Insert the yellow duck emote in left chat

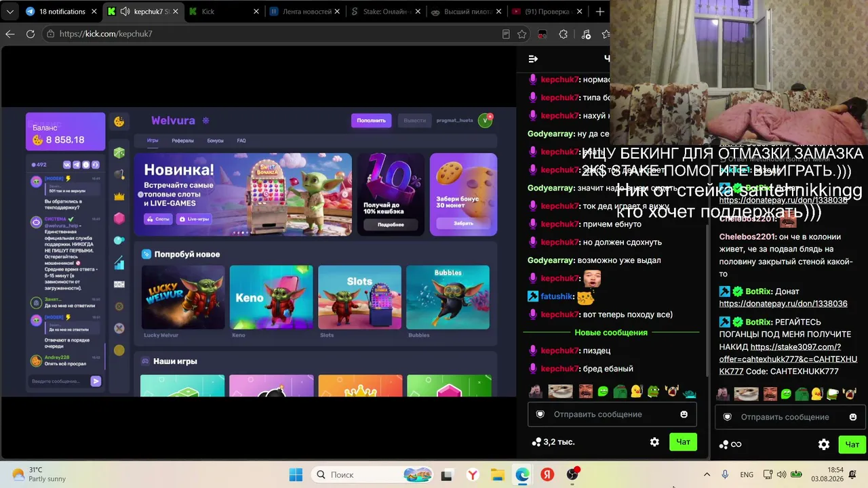(x=636, y=391)
